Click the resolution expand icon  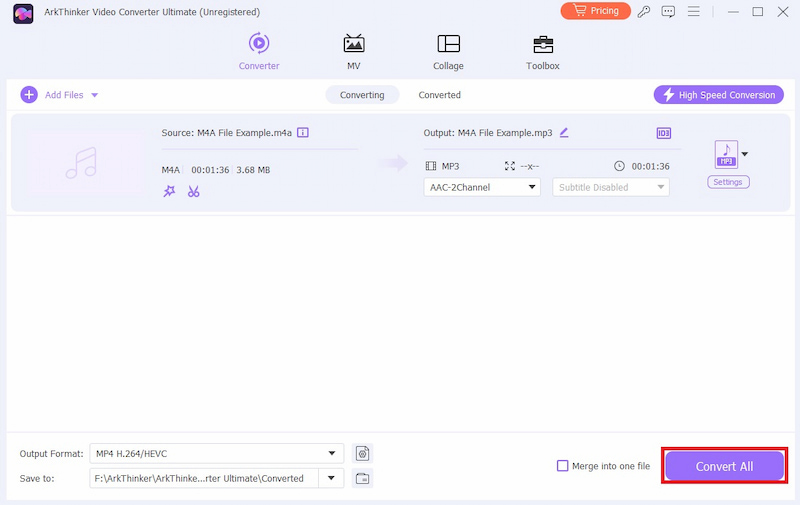(510, 166)
